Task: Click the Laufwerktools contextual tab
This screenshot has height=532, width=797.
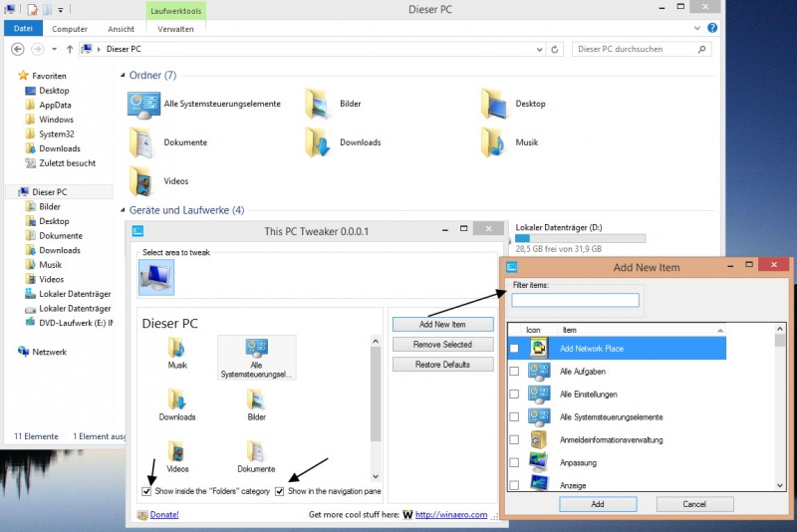Action: pyautogui.click(x=176, y=11)
